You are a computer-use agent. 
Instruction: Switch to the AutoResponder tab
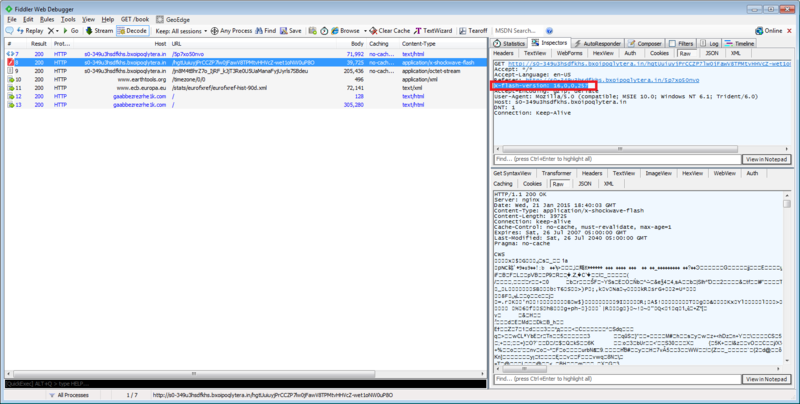(x=597, y=44)
